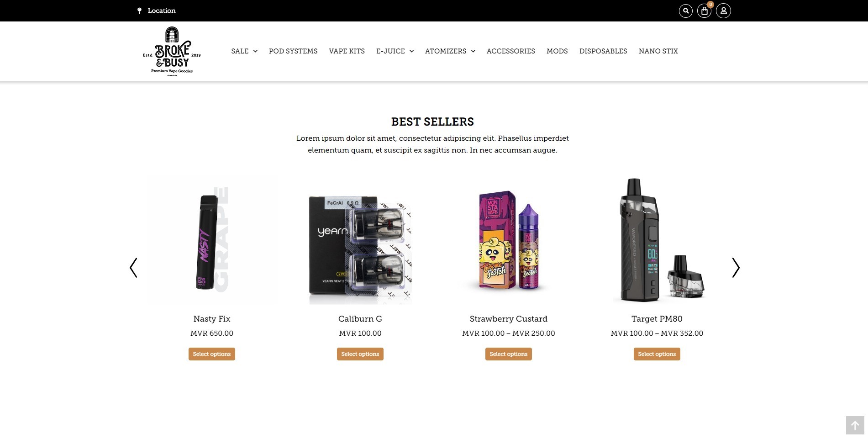Select options for Target PM80
This screenshot has height=439, width=868.
click(657, 354)
